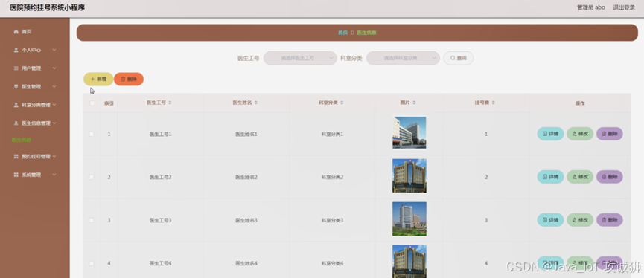Screen dimensions: 644x278
Task: Click the home icon in sidebar
Action: point(16,31)
